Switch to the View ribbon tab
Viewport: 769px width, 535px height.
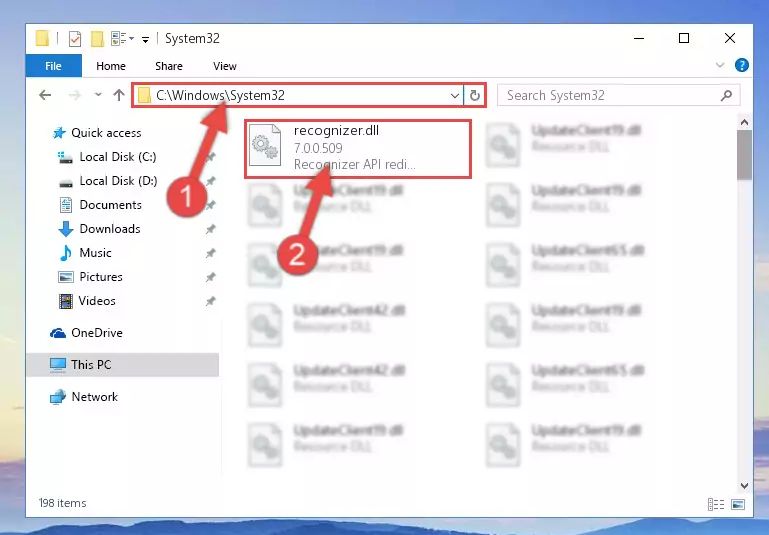pos(225,66)
